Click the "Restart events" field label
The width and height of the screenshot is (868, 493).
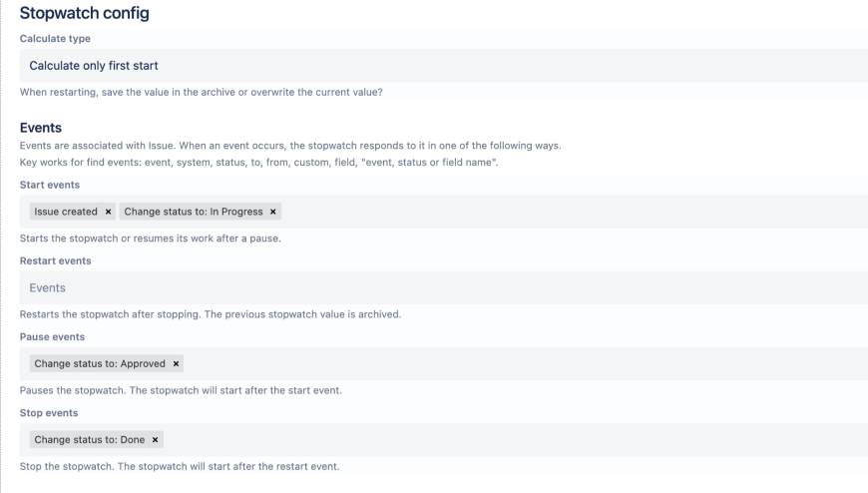click(56, 260)
